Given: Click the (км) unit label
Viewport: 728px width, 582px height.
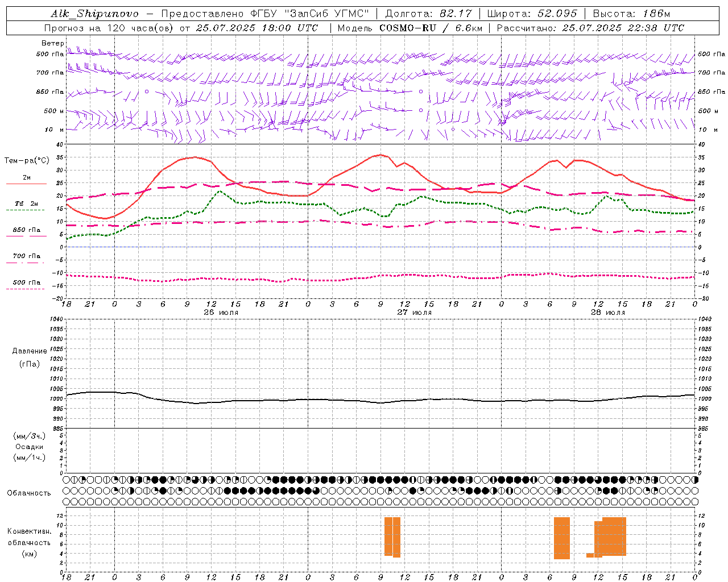Looking at the screenshot, I should (x=30, y=554).
